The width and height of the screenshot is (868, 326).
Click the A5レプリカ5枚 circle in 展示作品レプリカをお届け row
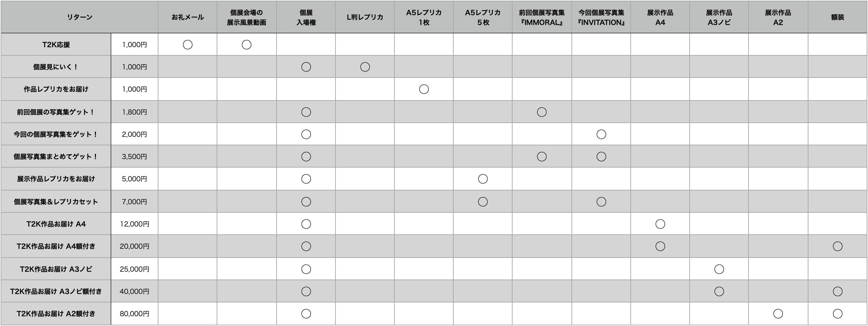tap(482, 179)
